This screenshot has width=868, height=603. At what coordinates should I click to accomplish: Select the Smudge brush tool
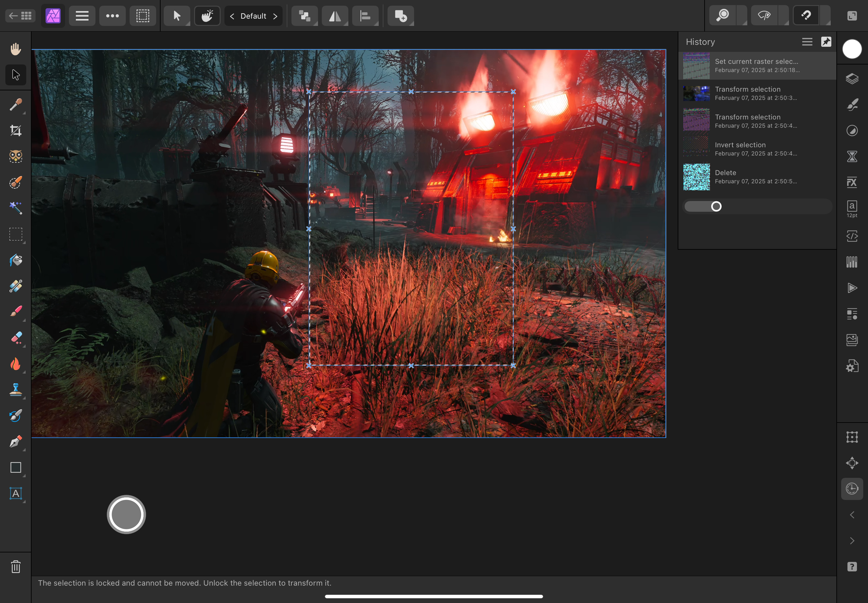pos(15,416)
